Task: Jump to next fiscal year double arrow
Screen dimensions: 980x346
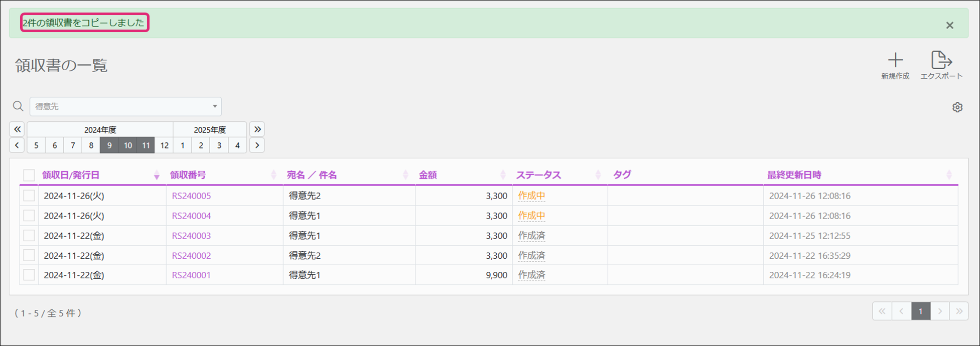Action: (257, 129)
